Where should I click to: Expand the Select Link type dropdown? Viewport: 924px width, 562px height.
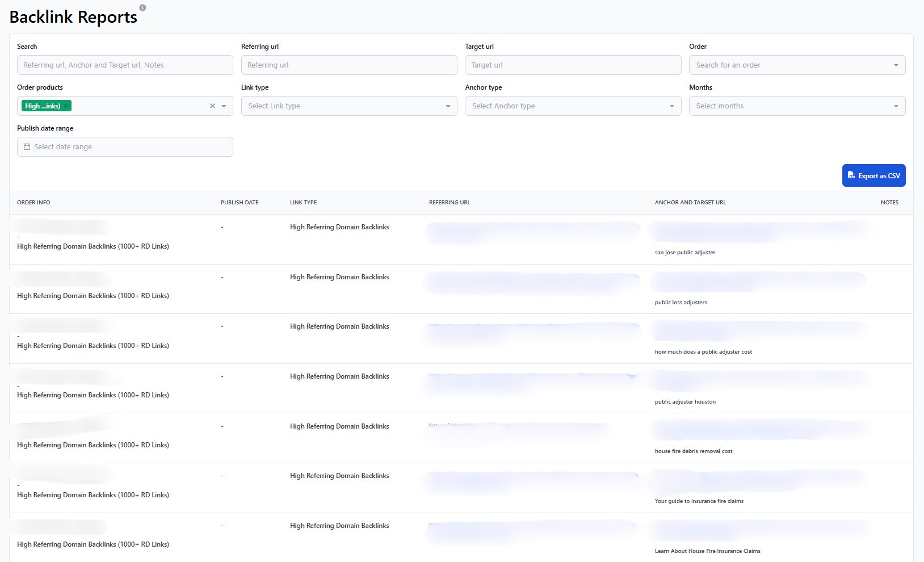[447, 106]
